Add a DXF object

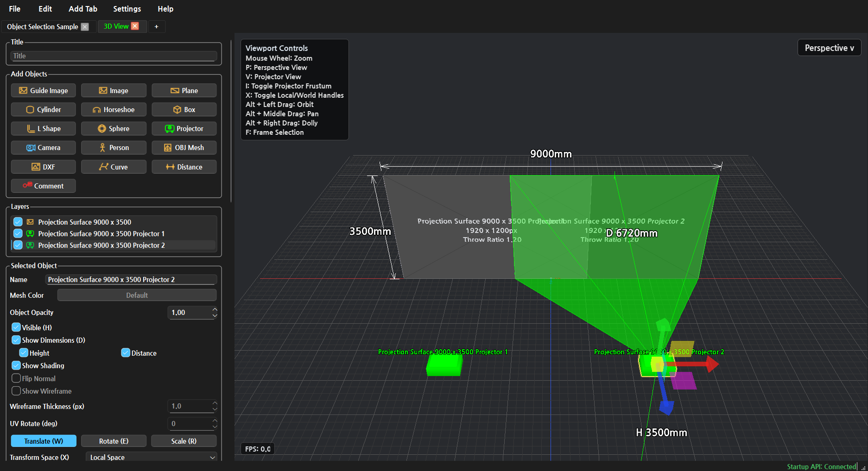click(43, 167)
